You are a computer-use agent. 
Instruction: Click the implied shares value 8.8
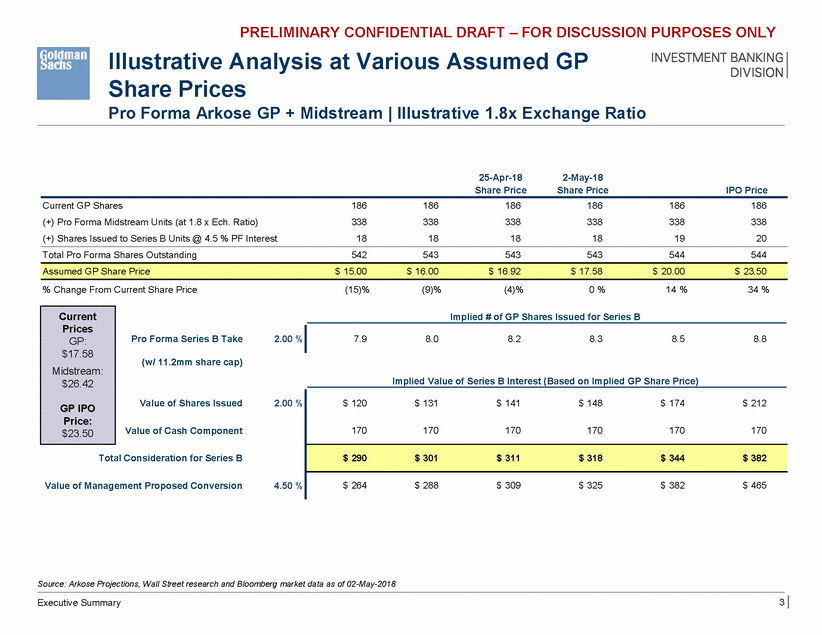[x=760, y=339]
